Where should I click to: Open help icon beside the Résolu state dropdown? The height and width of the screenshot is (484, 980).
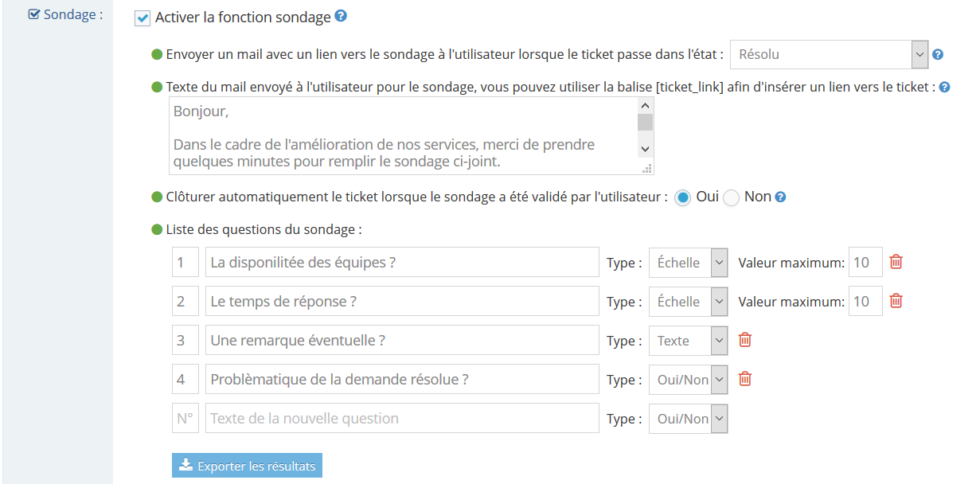point(938,55)
